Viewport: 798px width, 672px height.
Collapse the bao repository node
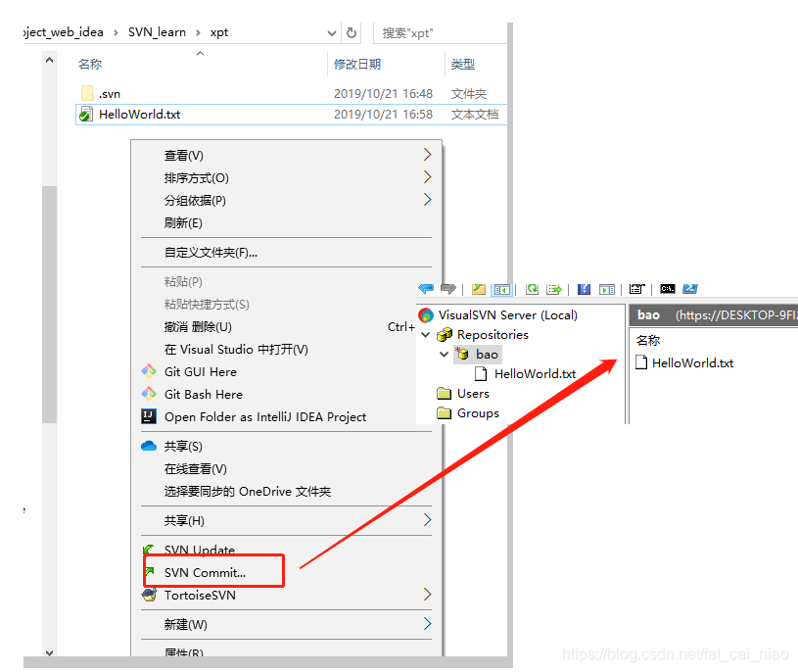pos(444,354)
